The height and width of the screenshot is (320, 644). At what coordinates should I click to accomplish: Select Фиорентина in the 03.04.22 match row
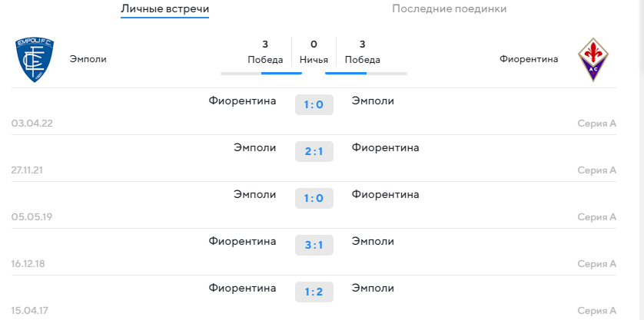point(242,101)
